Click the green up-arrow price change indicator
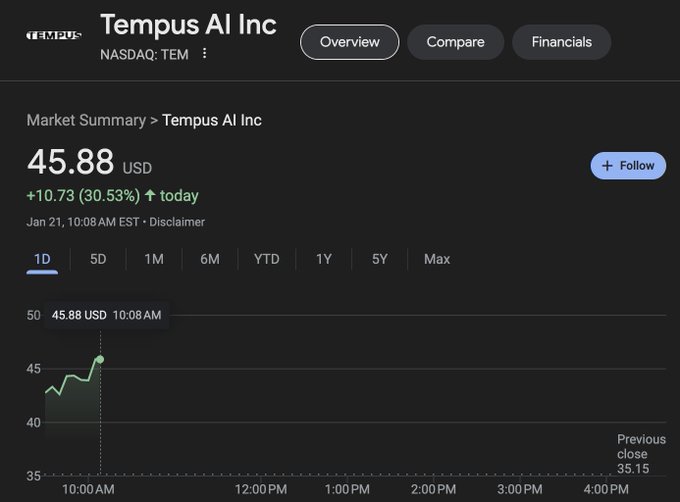Screen dimensions: 680x502 150,195
